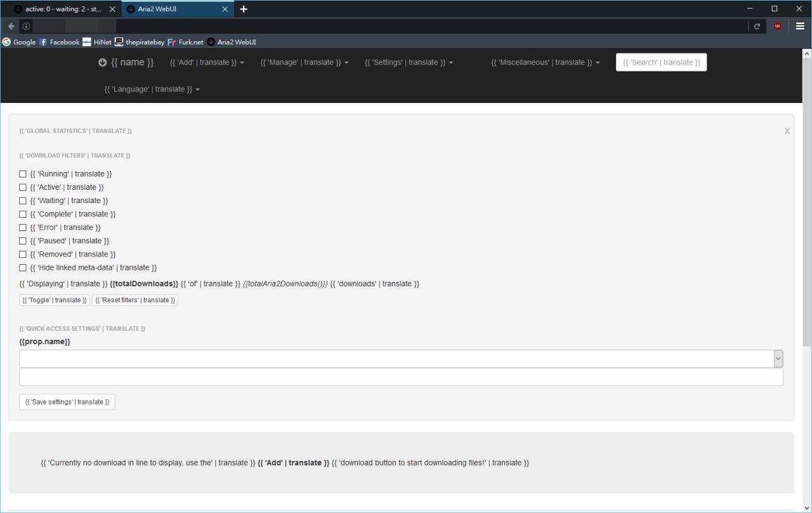This screenshot has width=812, height=513.
Task: Click the page vertical scrollbar thumb
Action: point(807,202)
